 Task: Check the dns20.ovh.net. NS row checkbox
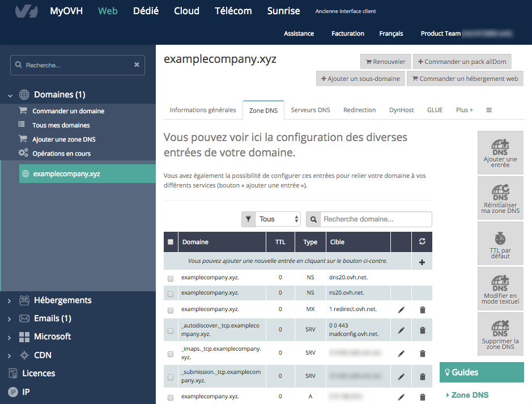(171, 278)
